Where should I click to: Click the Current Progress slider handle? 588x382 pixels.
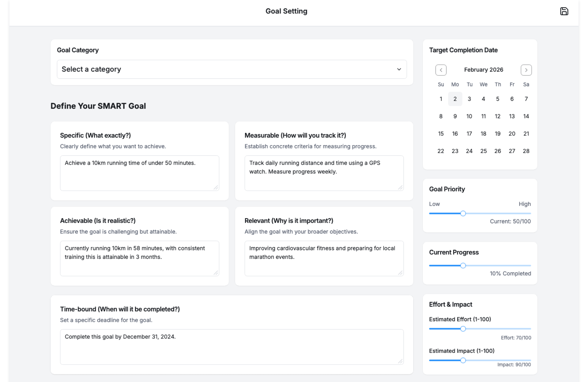pos(463,265)
